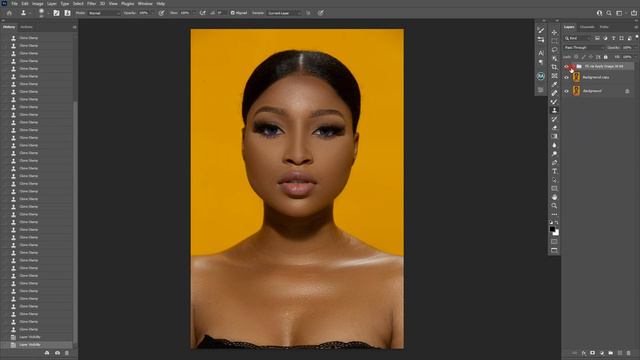The height and width of the screenshot is (360, 640).
Task: Switch to the Paths tab
Action: coord(604,27)
